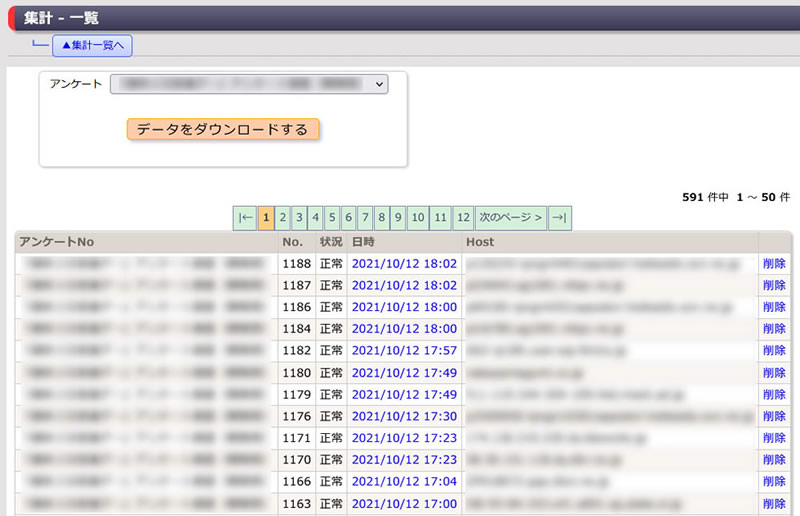Open the 2021/10/12 17:30 record

coord(404,416)
